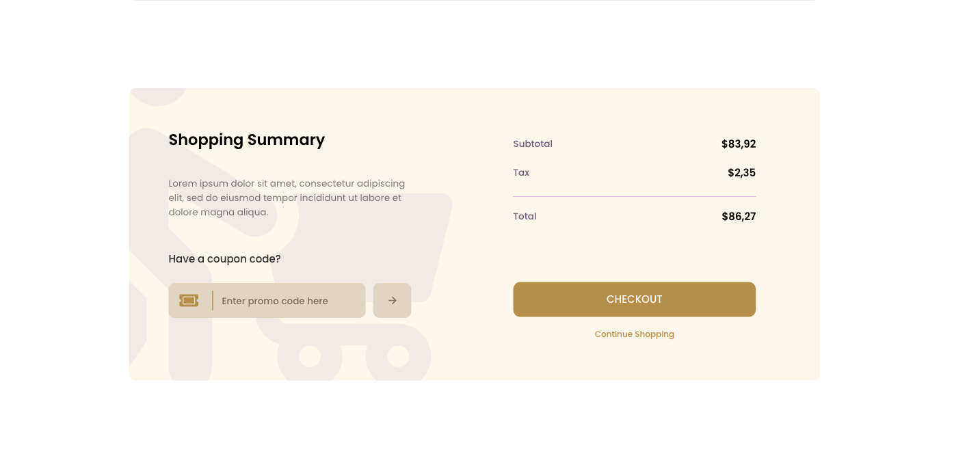
Task: Click the vertical separator inside promo field
Action: pos(213,301)
